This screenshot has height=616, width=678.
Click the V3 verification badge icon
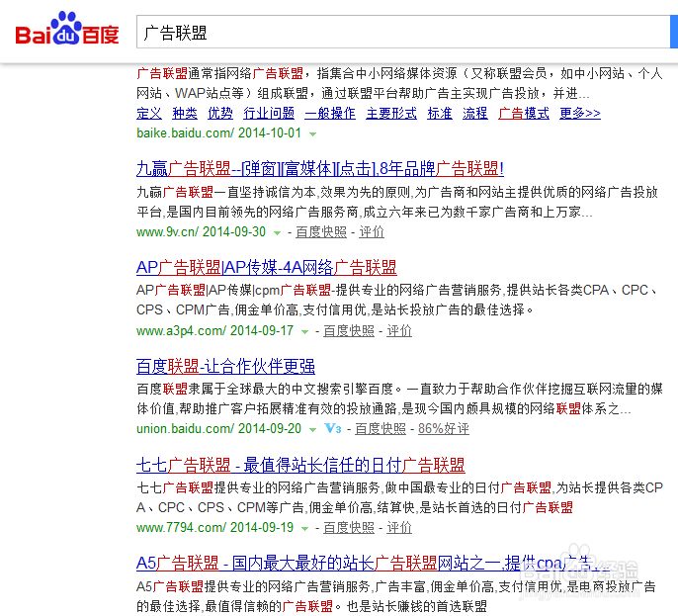coord(332,429)
